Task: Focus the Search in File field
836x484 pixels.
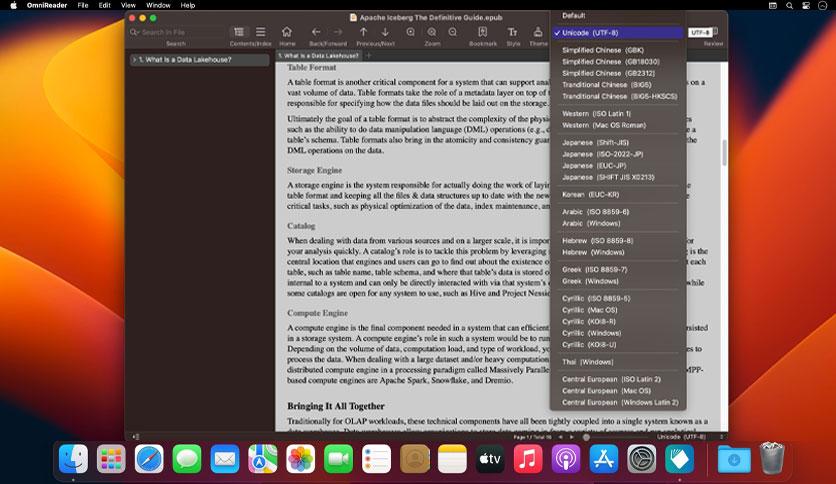Action: point(178,32)
